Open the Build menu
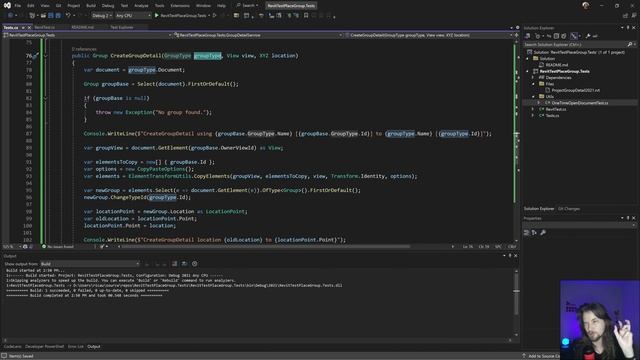The height and width of the screenshot is (360, 640). tap(91, 6)
